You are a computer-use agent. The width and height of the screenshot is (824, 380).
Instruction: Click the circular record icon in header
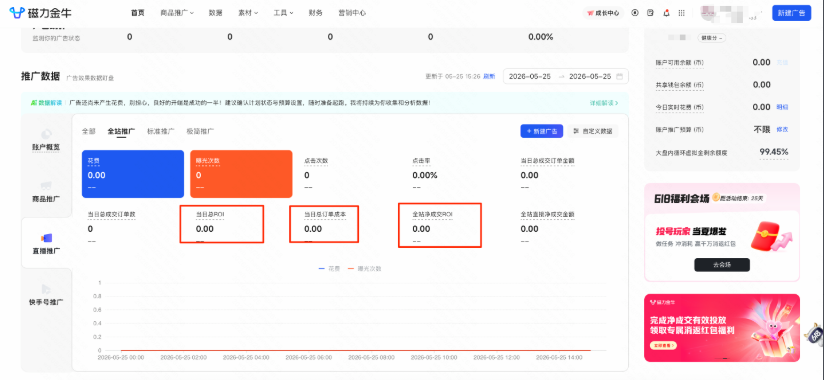635,13
